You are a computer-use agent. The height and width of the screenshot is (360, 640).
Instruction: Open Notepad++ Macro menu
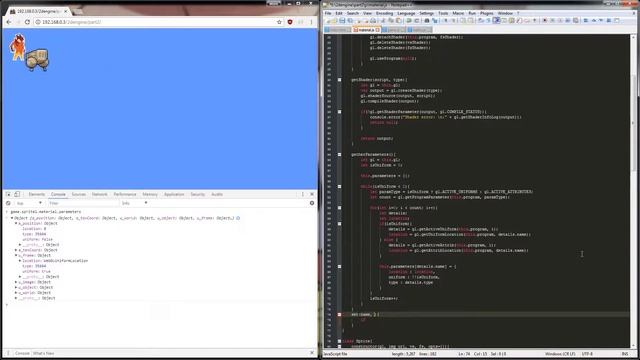pos(458,13)
